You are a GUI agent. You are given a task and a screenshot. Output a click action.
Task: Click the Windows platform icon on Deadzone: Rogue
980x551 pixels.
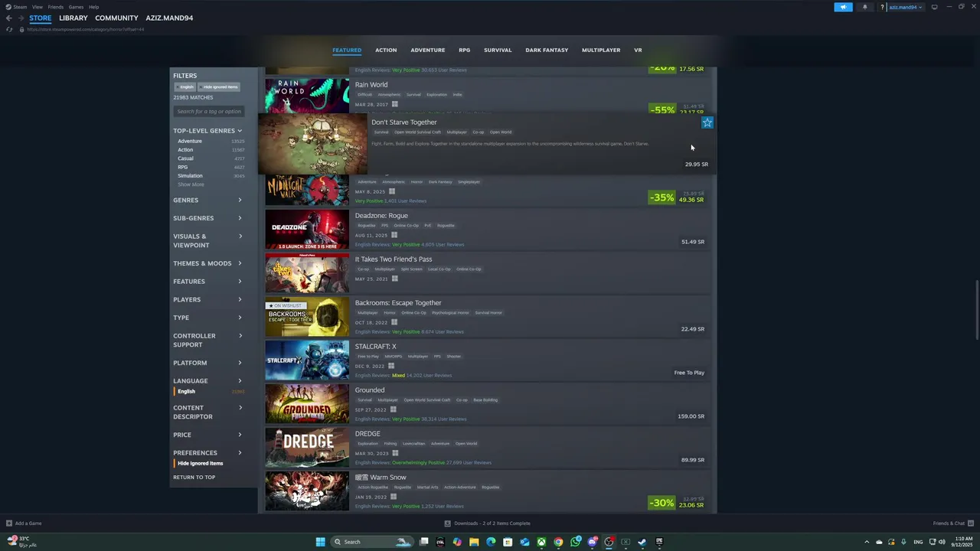click(x=395, y=235)
